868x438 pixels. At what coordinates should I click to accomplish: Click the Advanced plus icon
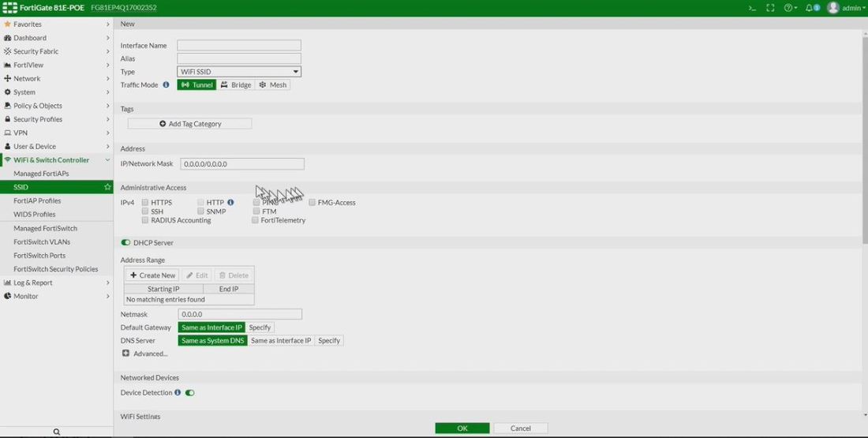point(126,354)
